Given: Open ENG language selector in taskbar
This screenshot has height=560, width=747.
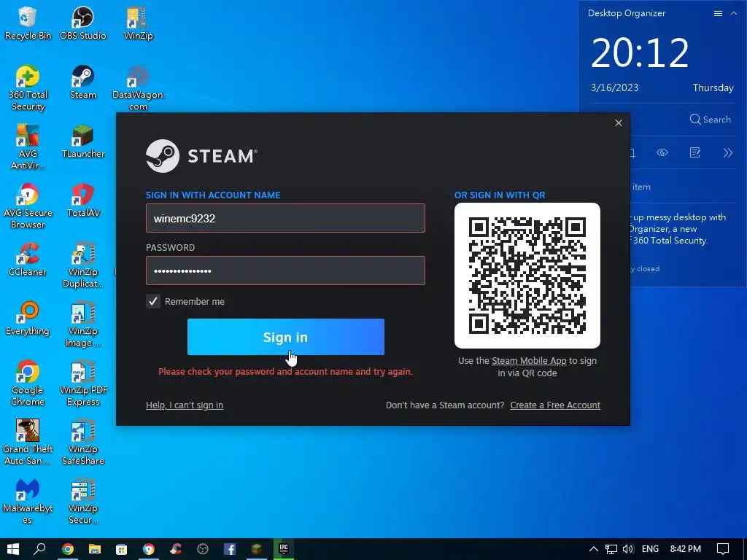Looking at the screenshot, I should 650,549.
